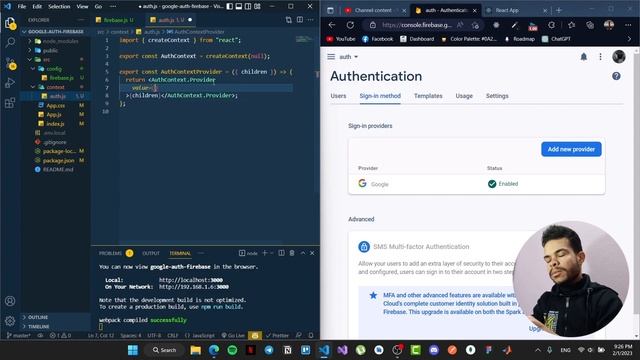Close the terminal panel
Image resolution: width=640 pixels, height=360 pixels.
point(312,253)
